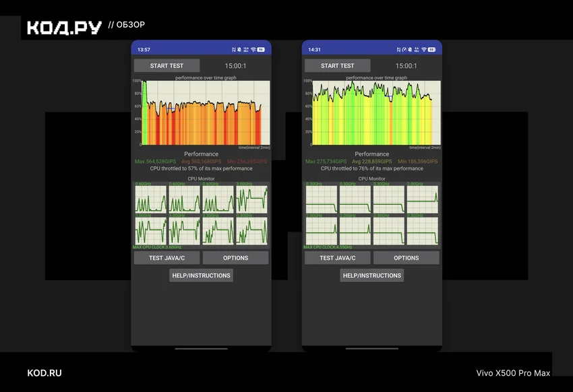The height and width of the screenshot is (392, 573).
Task: Tap the Wi-Fi icon in the 14:31 status bar
Action: coord(424,50)
